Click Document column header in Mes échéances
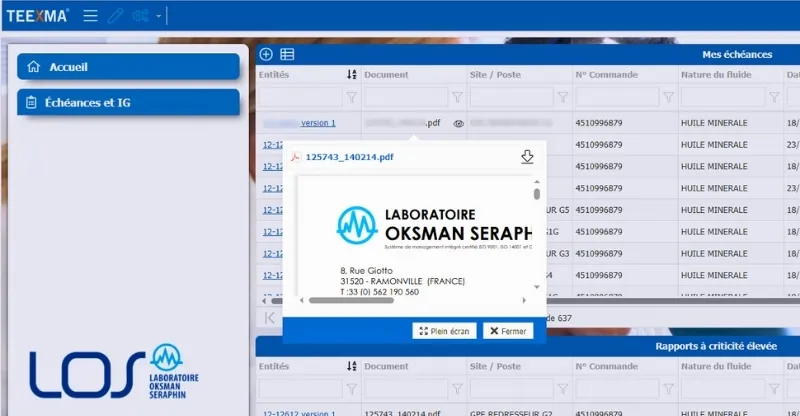Viewport: 800px width, 416px height. tap(386, 75)
